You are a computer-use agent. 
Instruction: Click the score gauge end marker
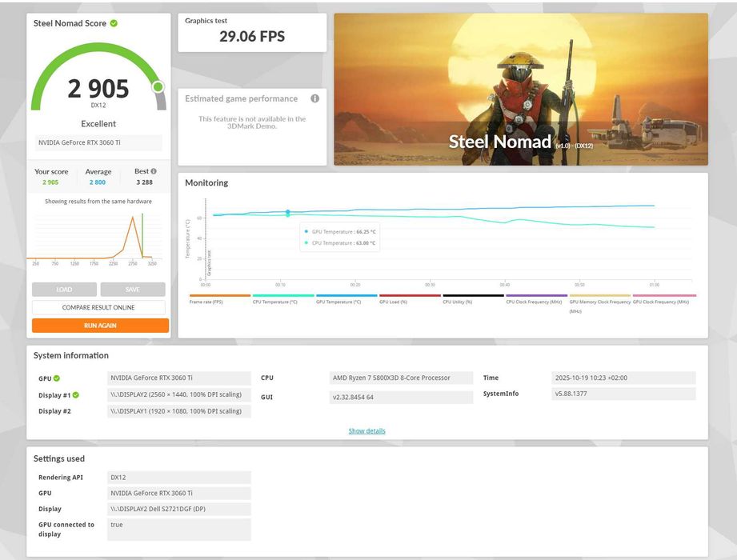click(158, 86)
